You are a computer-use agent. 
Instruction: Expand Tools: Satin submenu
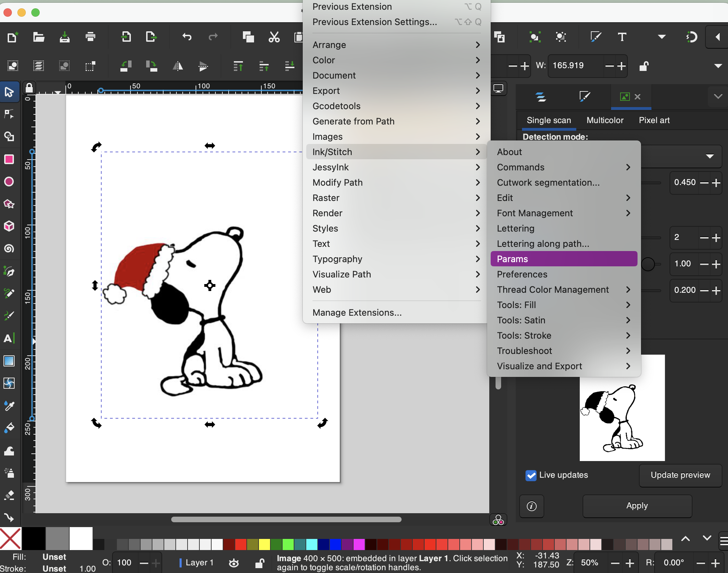click(564, 320)
